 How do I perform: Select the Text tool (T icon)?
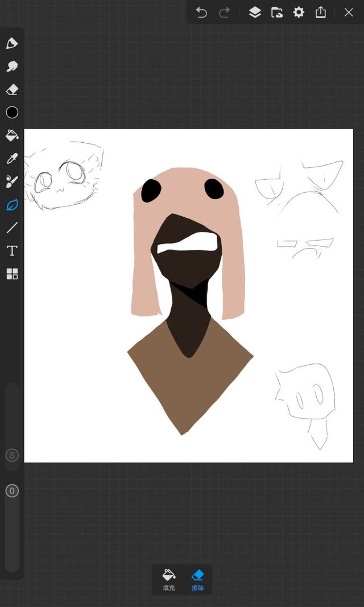(12, 251)
